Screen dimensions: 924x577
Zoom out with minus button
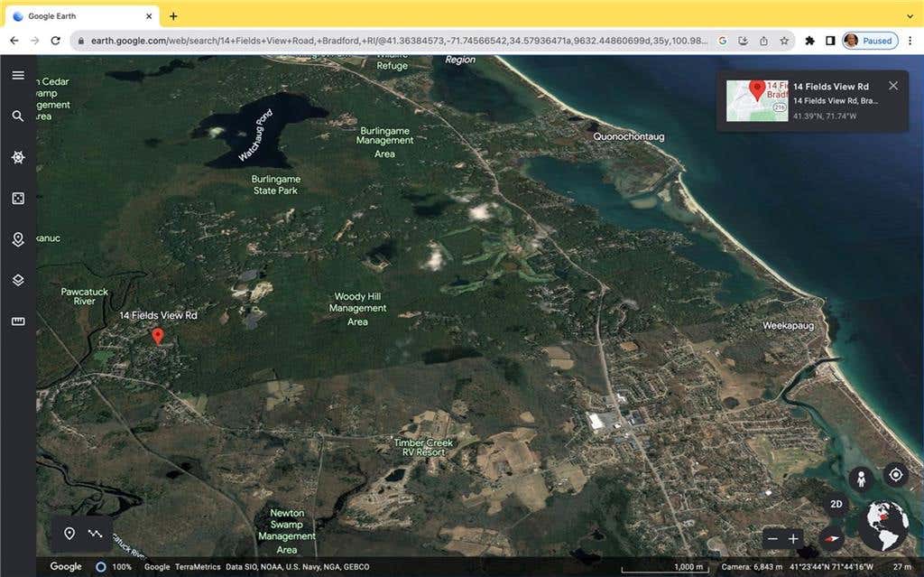[x=772, y=539]
